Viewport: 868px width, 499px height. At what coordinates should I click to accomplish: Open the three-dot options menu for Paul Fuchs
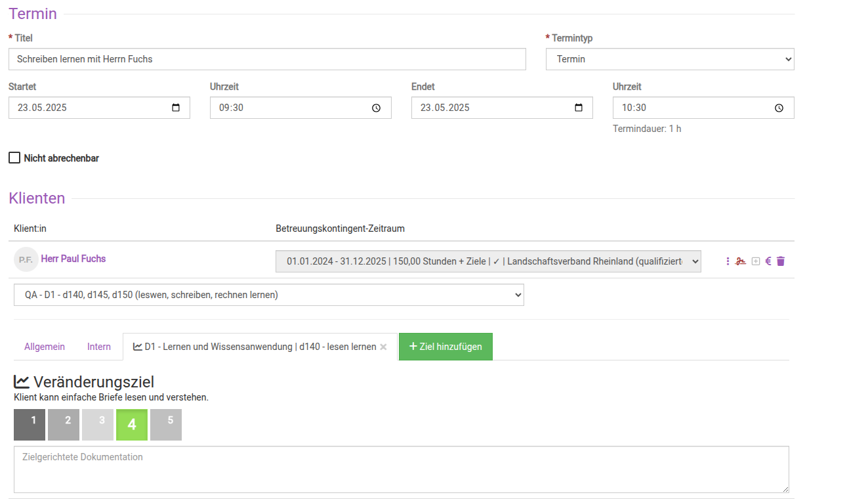[728, 261]
